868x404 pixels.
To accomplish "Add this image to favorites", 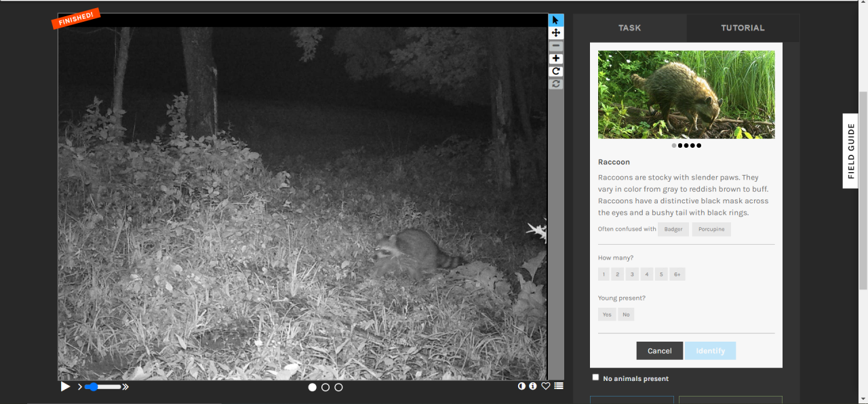I will [x=546, y=386].
